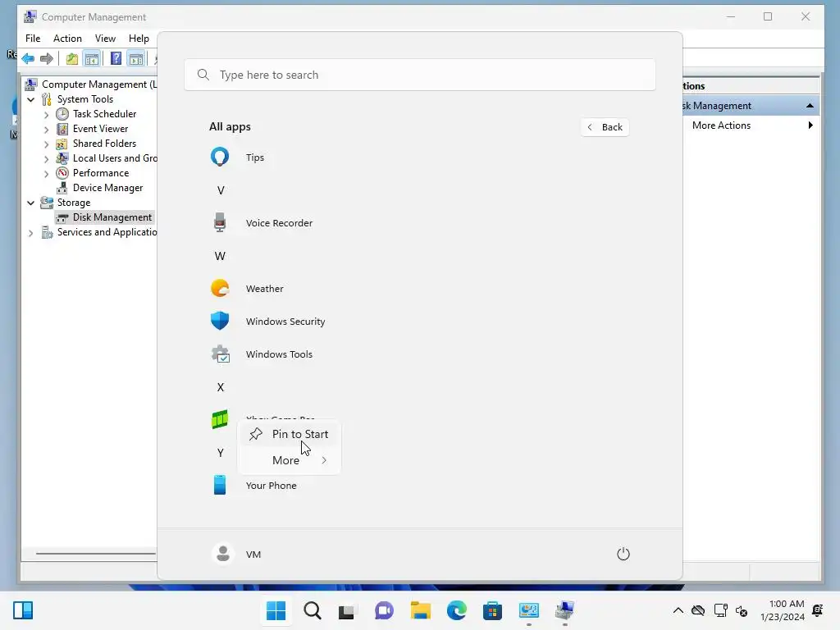Click the Event Viewer icon in tree
The image size is (840, 630).
tap(62, 129)
